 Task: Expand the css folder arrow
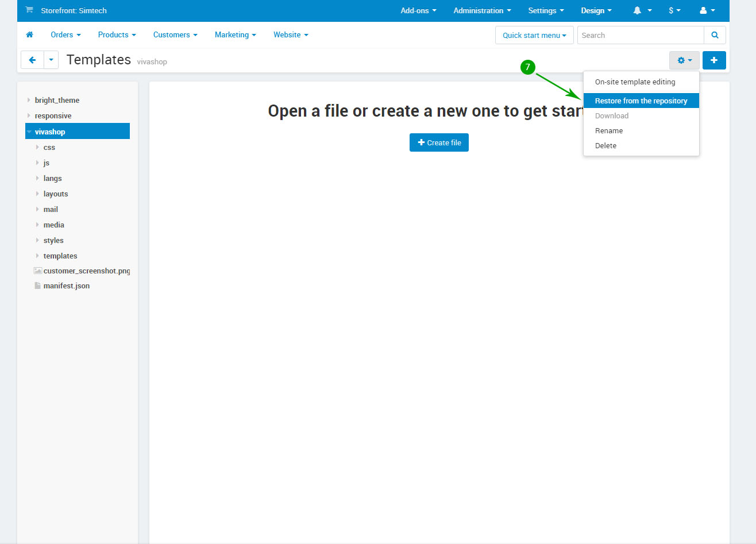pos(38,148)
